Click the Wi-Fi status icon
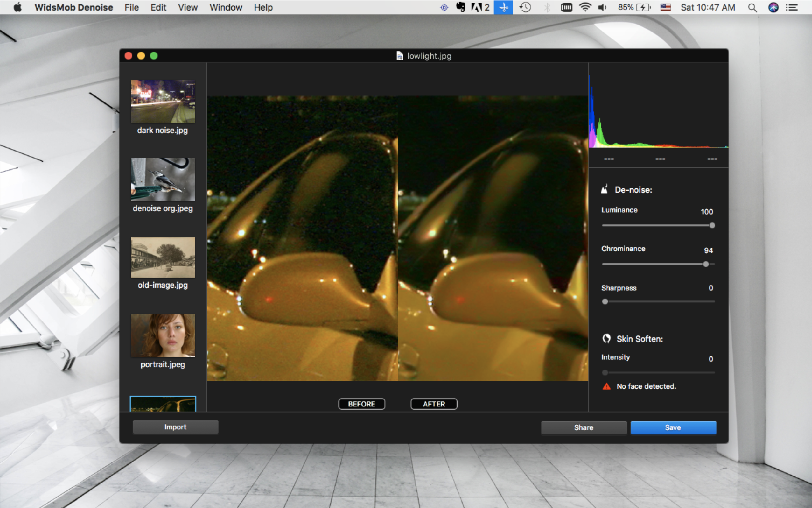Screen dimensions: 812x508 (585, 7)
